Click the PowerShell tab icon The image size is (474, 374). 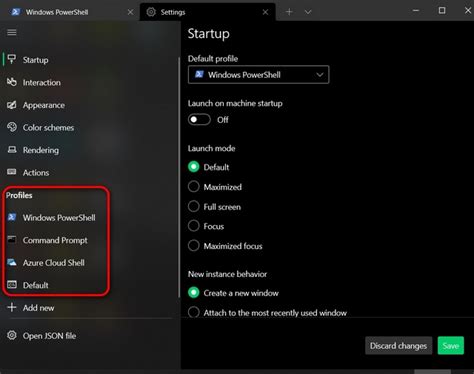point(15,12)
